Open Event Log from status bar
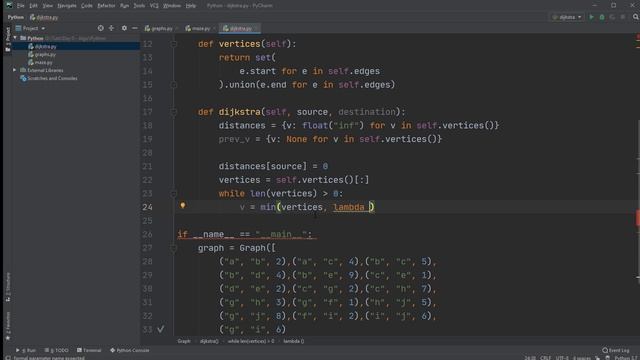This screenshot has height=360, width=640. [616, 350]
